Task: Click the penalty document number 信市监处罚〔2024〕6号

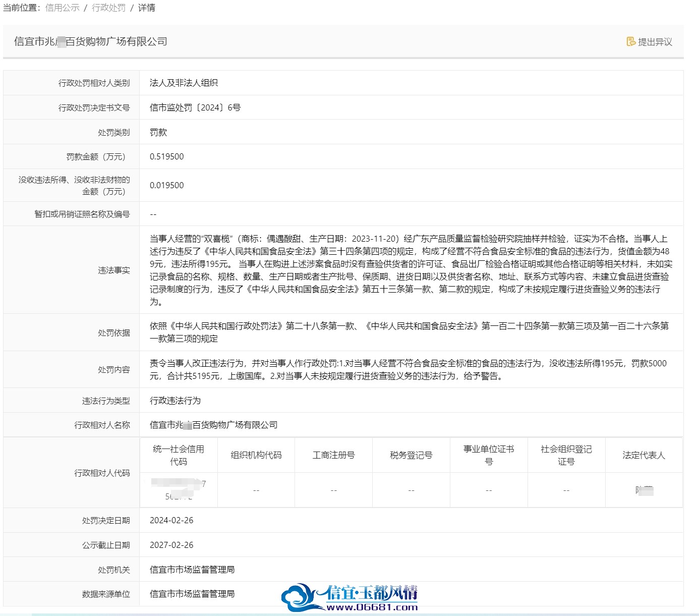Action: click(195, 107)
